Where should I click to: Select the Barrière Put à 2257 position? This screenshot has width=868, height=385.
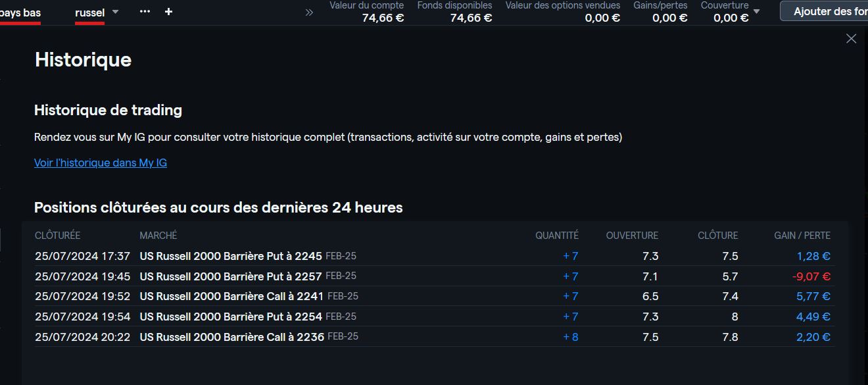tap(231, 276)
